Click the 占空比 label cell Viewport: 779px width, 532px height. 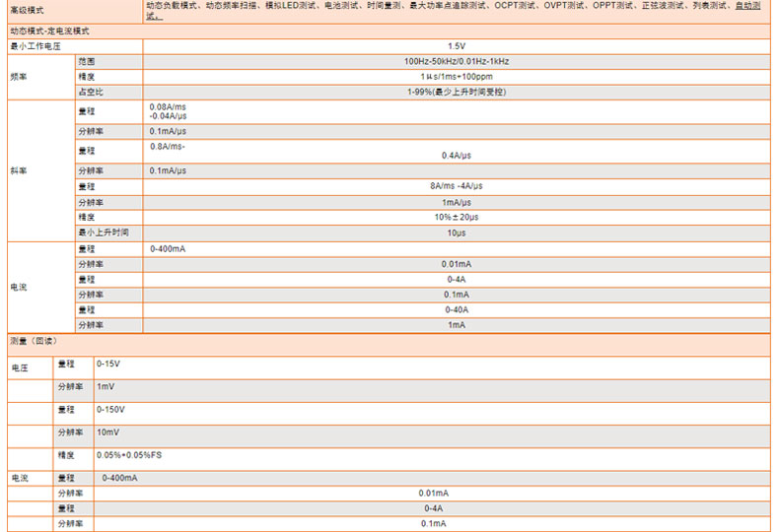tap(91, 92)
